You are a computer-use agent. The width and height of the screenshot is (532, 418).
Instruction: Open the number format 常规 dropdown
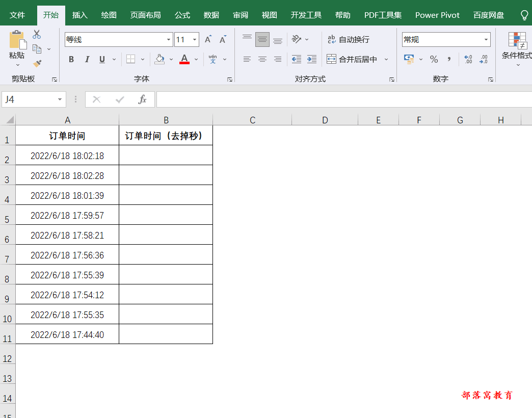pos(486,39)
